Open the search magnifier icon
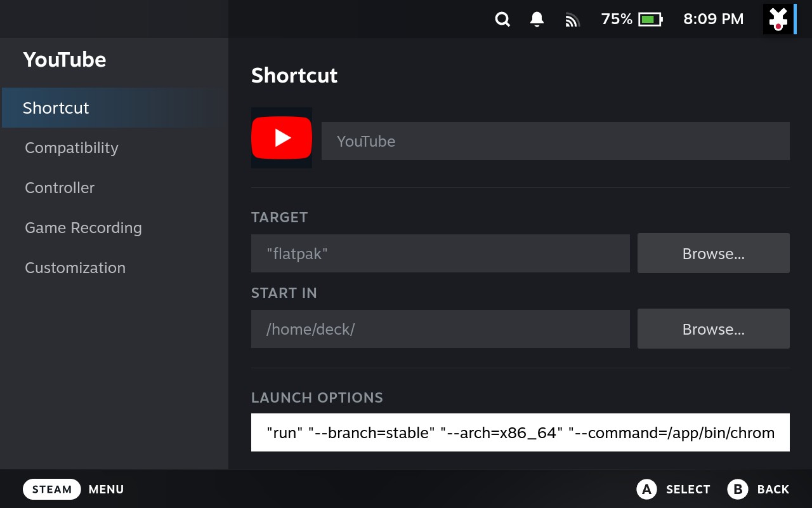Viewport: 812px width, 508px height. [502, 20]
